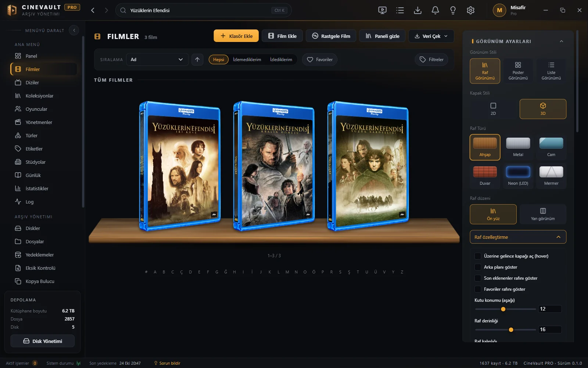The image size is (588, 368).
Task: Open settings gear icon
Action: (x=470, y=10)
